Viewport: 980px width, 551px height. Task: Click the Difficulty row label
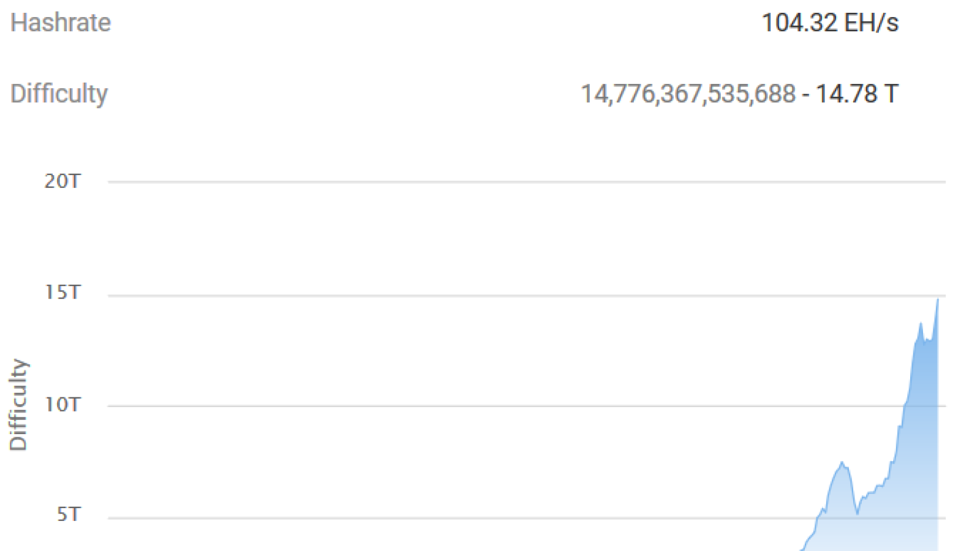click(59, 94)
